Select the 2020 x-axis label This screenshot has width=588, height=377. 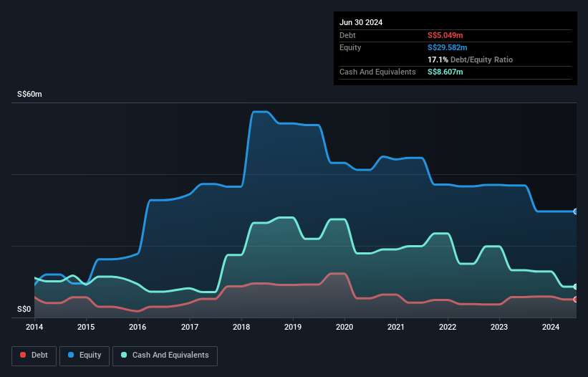point(344,327)
